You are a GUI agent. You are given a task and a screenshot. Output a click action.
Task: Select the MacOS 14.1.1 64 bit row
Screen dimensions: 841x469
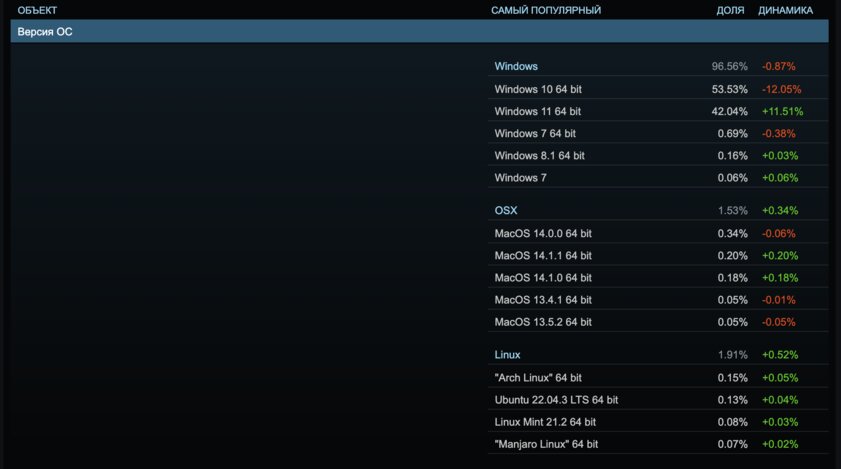658,255
